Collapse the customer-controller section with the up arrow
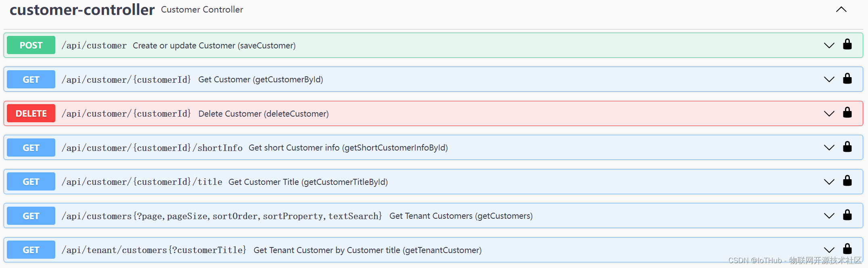 841,10
